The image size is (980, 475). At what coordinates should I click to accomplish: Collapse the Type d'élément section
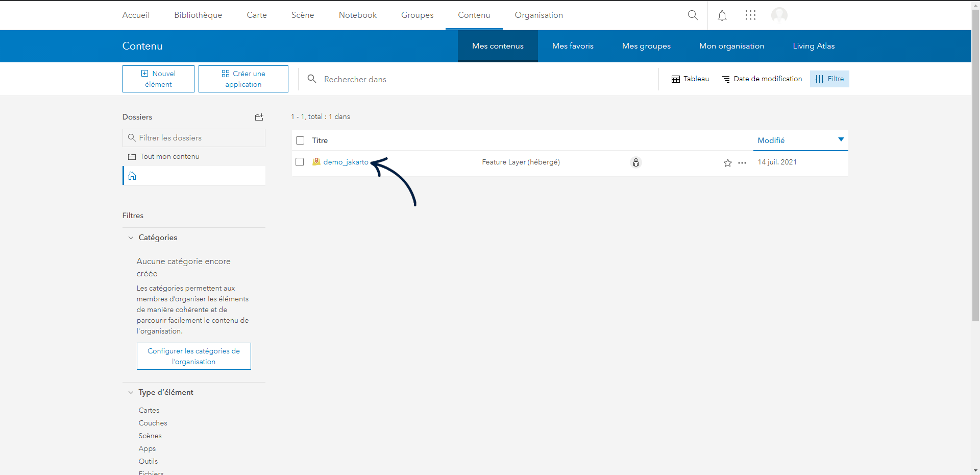click(131, 392)
